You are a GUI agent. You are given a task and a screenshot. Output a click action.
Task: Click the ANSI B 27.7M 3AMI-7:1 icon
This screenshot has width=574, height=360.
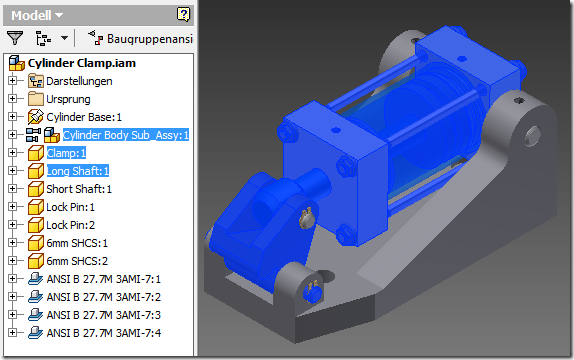[x=36, y=279]
